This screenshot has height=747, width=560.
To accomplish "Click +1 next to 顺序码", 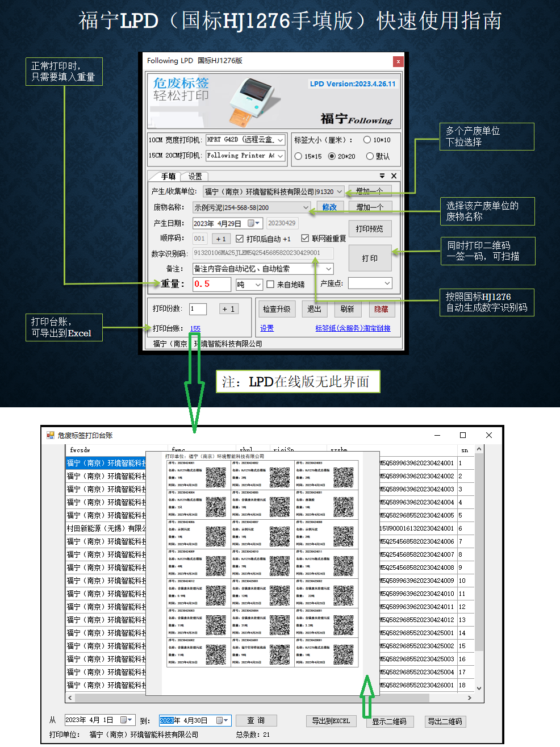I will pos(221,239).
